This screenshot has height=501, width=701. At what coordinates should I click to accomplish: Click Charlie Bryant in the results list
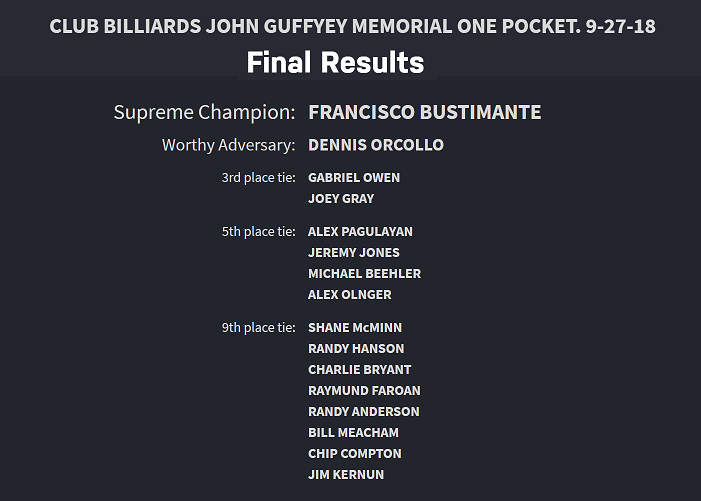tap(359, 370)
